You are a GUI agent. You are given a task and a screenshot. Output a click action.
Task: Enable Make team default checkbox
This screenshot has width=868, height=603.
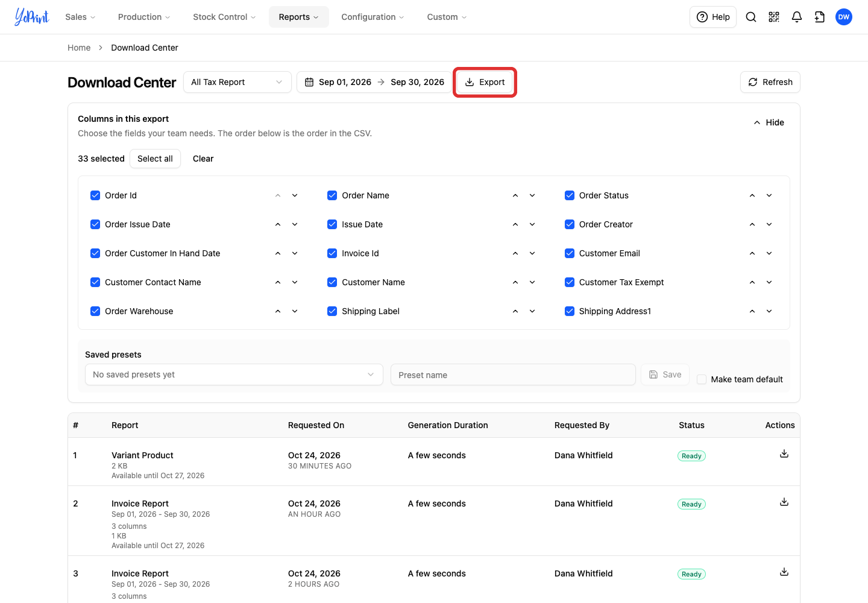point(702,379)
